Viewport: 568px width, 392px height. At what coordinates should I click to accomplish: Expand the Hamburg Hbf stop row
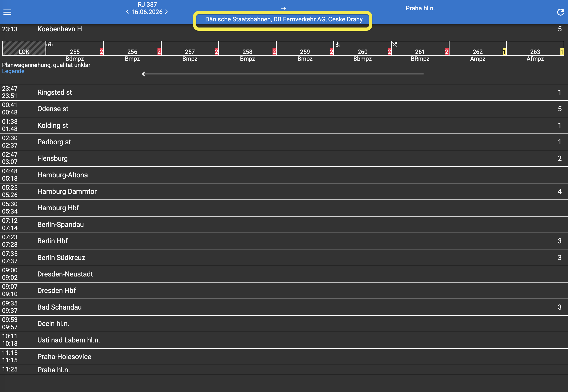[58, 208]
